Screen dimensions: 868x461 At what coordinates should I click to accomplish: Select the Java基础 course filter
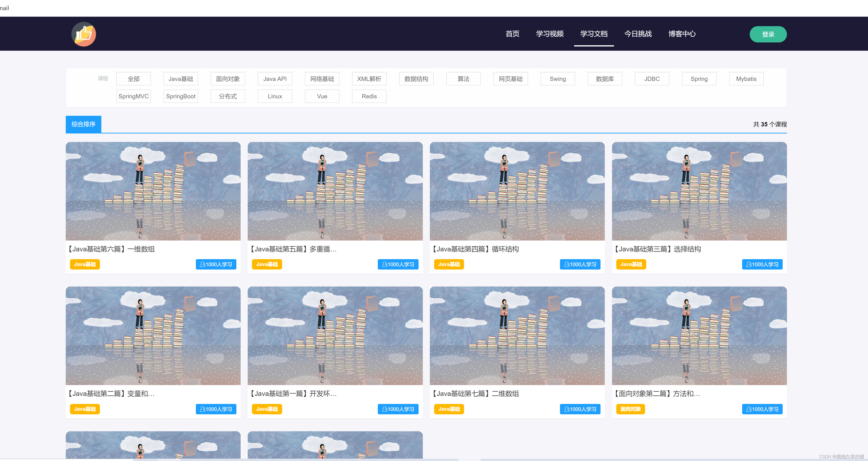[181, 79]
